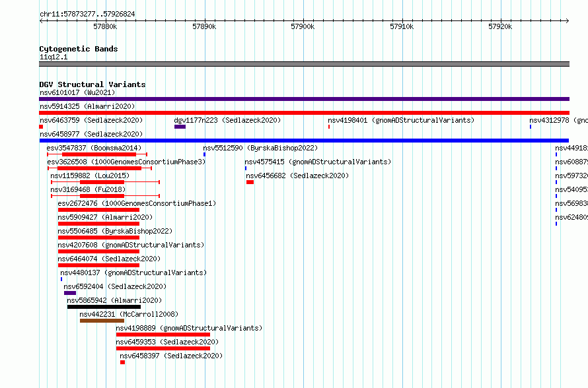Select nsv6464074 (Sedlazeck2020) variant label
Viewport: 588px width, 388px height.
click(109, 259)
